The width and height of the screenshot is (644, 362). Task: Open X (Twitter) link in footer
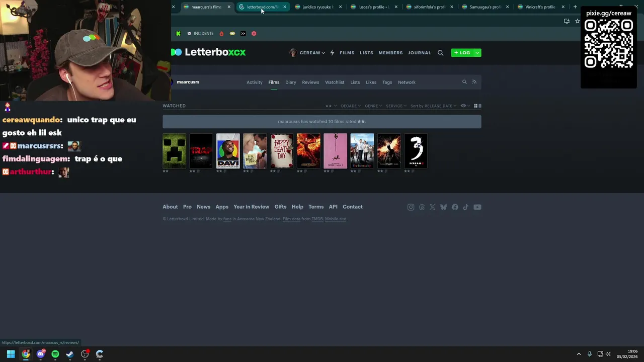point(432,207)
